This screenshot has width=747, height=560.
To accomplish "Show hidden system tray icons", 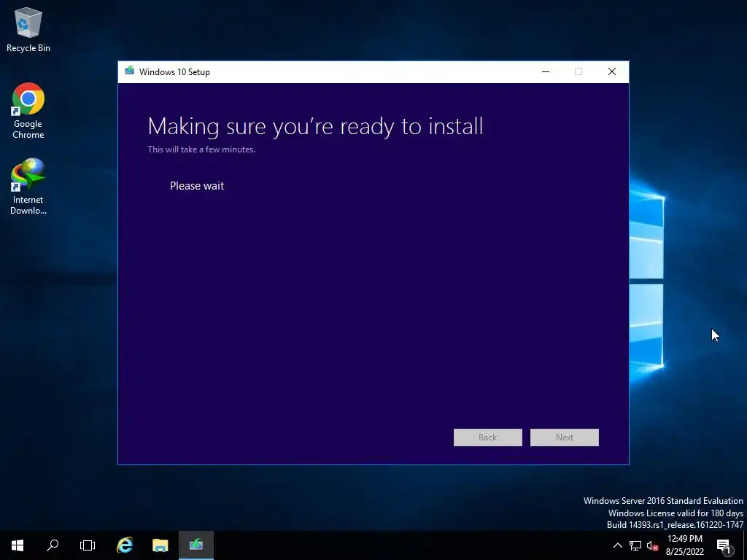I will (617, 545).
